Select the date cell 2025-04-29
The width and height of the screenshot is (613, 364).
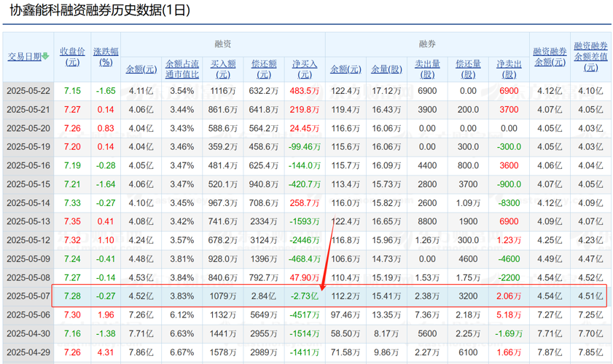(x=28, y=352)
